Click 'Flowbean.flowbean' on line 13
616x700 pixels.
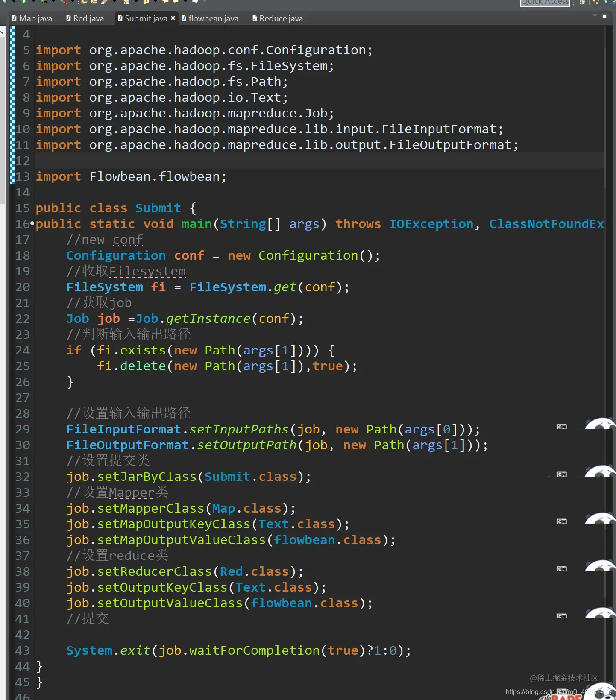point(154,176)
